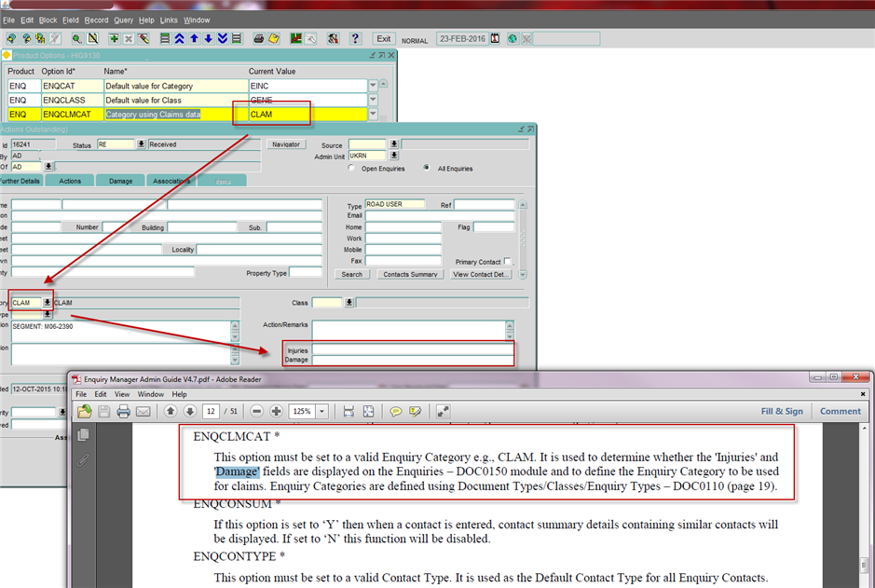Select the Enter Query magnifier icon

[x=75, y=38]
